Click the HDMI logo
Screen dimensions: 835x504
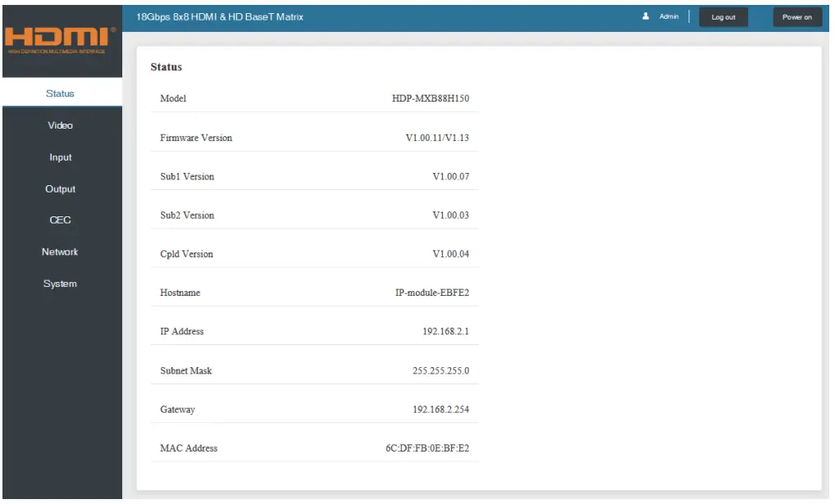(60, 38)
